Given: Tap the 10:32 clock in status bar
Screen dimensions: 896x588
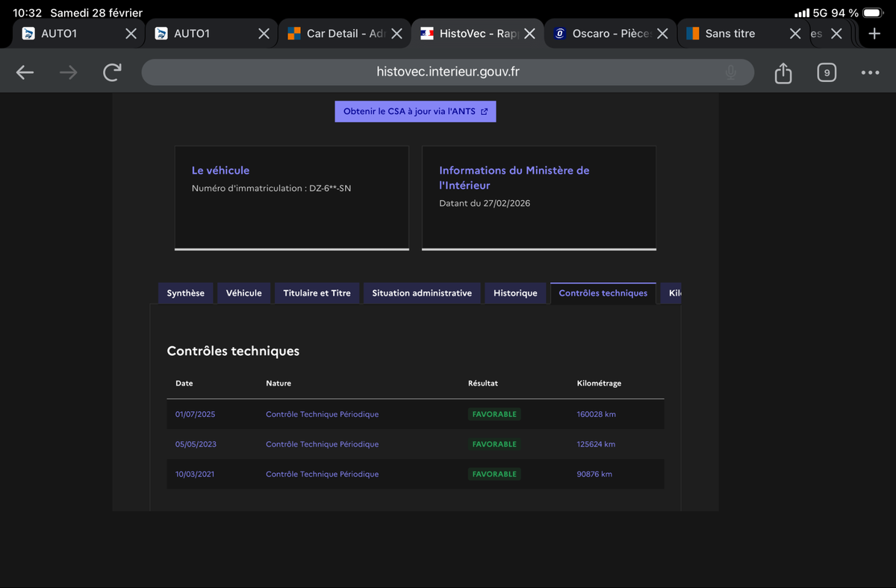Looking at the screenshot, I should [x=27, y=13].
